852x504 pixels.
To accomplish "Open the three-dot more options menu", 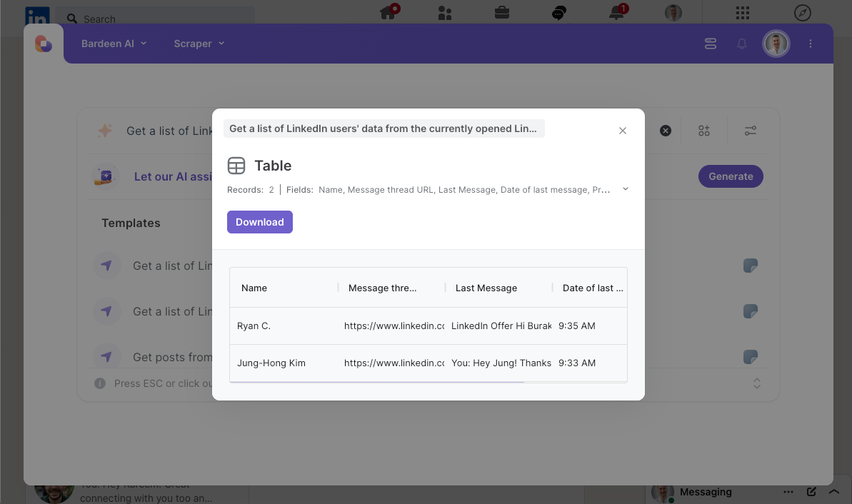I will 810,44.
